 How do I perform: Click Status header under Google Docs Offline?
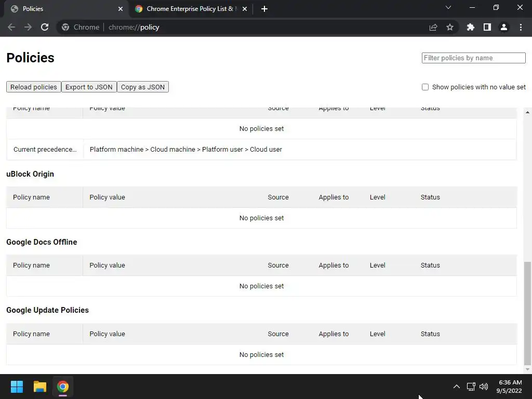click(430, 265)
